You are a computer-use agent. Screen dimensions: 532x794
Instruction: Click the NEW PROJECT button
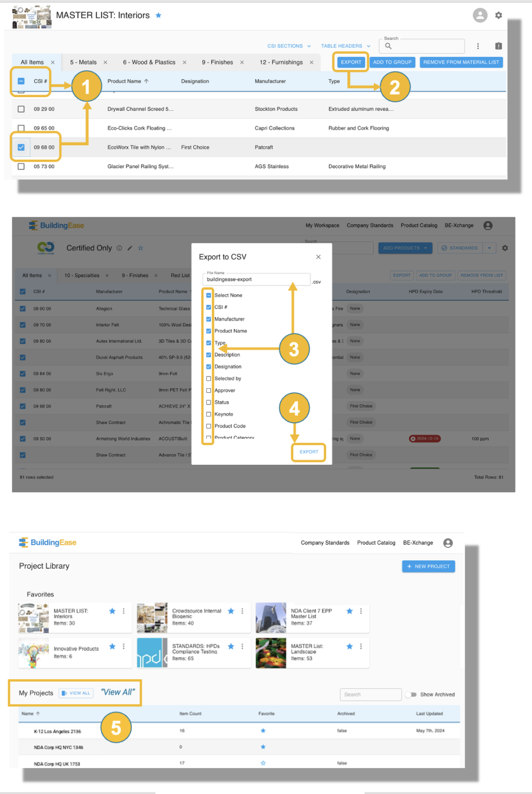429,567
